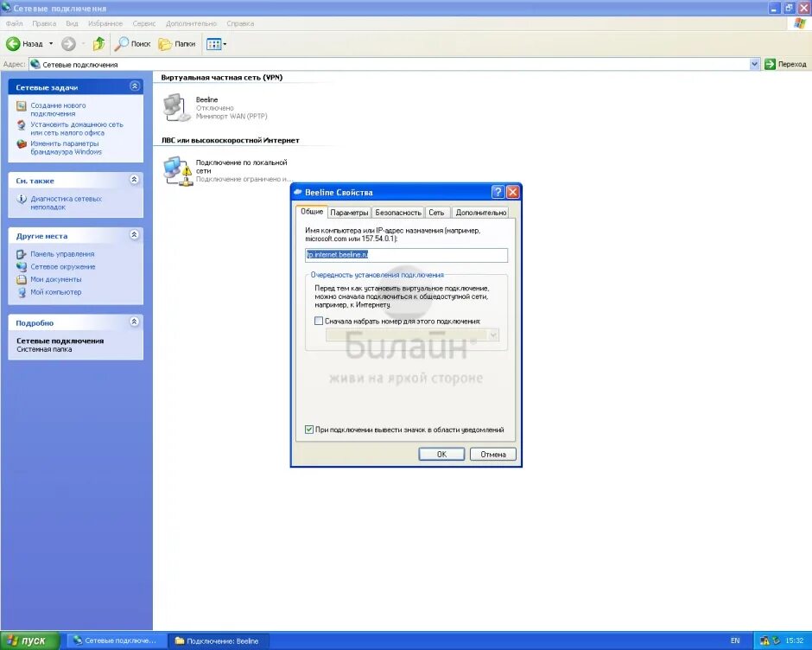Viewport: 812px width, 650px height.
Task: Click the Forward arrow toolbar icon
Action: pyautogui.click(x=68, y=44)
